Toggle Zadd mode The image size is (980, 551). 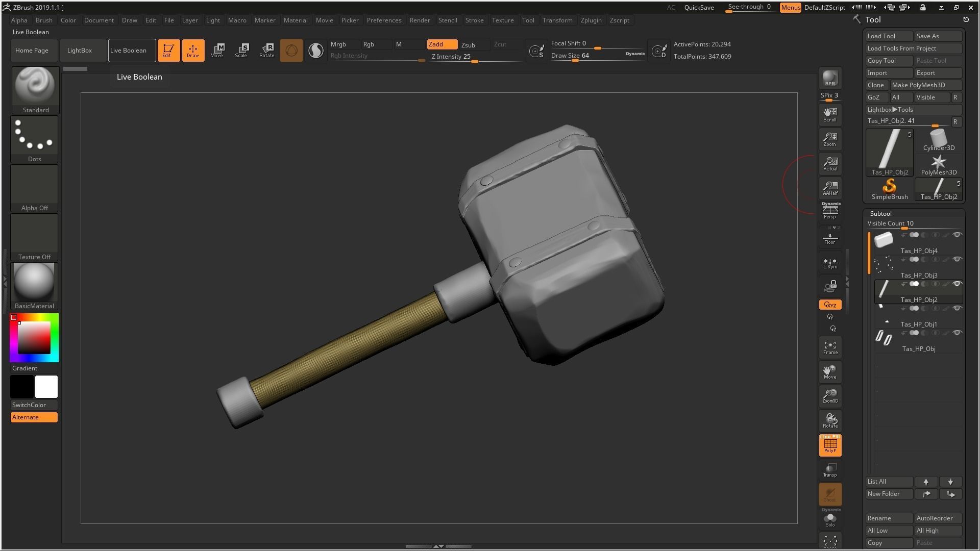tap(442, 44)
